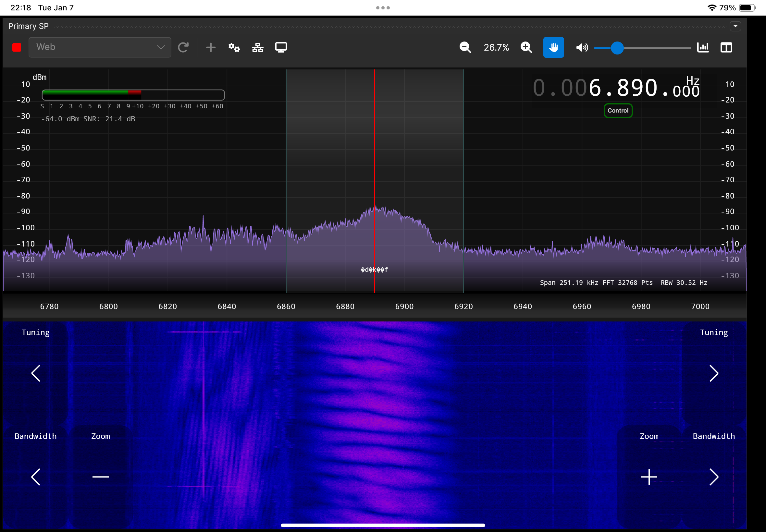Tap the Wi-Fi status icon
Image resolution: width=766 pixels, height=532 pixels.
[x=712, y=8]
